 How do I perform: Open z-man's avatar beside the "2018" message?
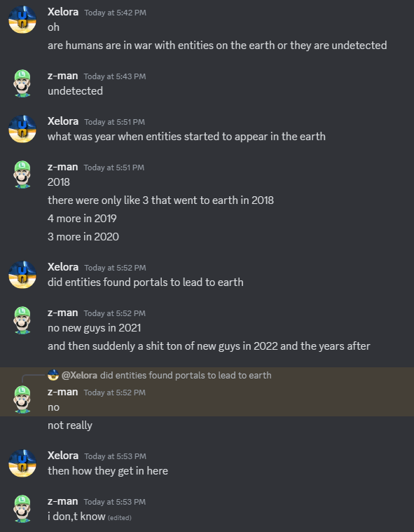click(22, 175)
